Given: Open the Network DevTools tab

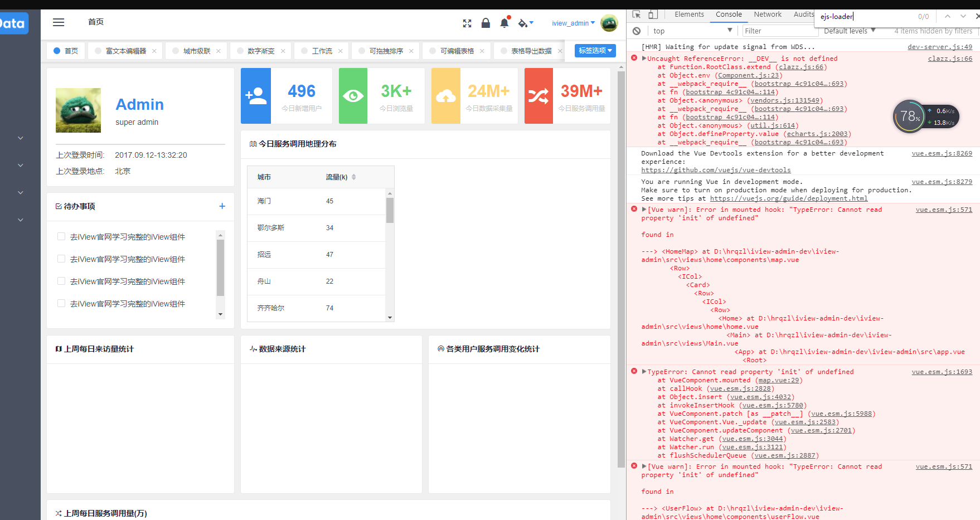Looking at the screenshot, I should coord(768,14).
